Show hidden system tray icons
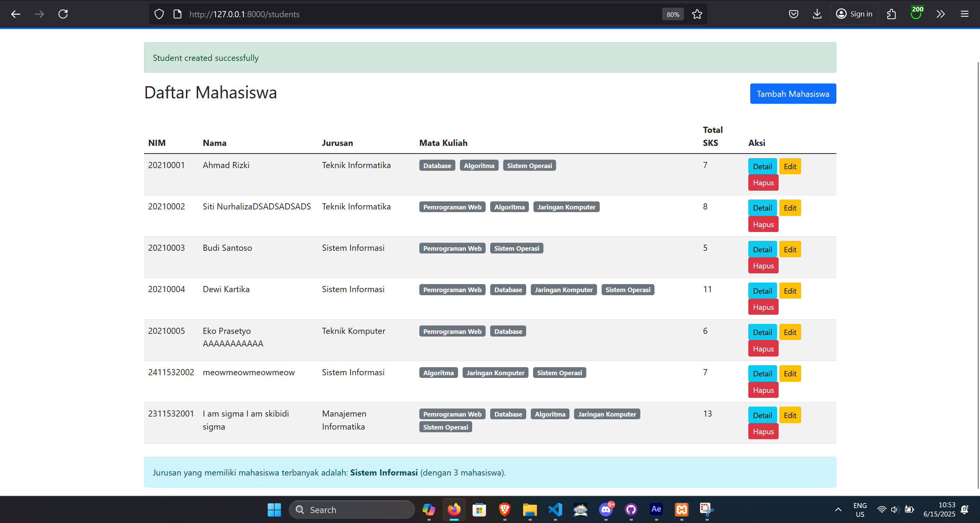The image size is (980, 523). [x=838, y=509]
